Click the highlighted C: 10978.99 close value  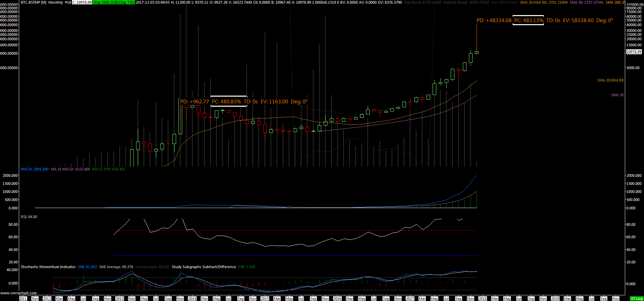[x=82, y=2]
